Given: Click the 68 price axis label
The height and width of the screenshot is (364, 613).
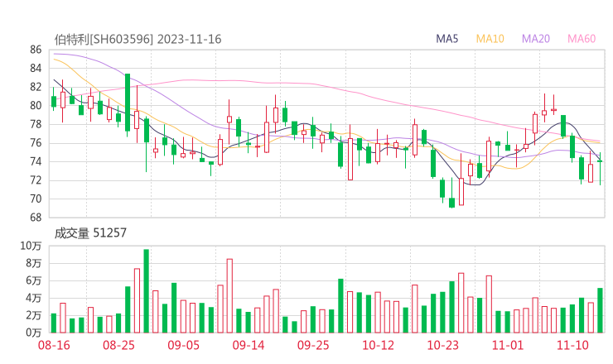Looking at the screenshot, I should pyautogui.click(x=36, y=218).
